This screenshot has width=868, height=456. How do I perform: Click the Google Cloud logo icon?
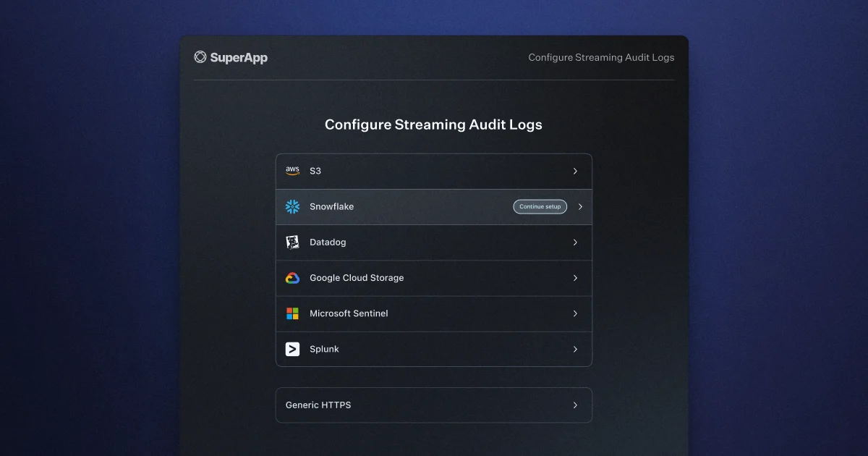pyautogui.click(x=292, y=278)
